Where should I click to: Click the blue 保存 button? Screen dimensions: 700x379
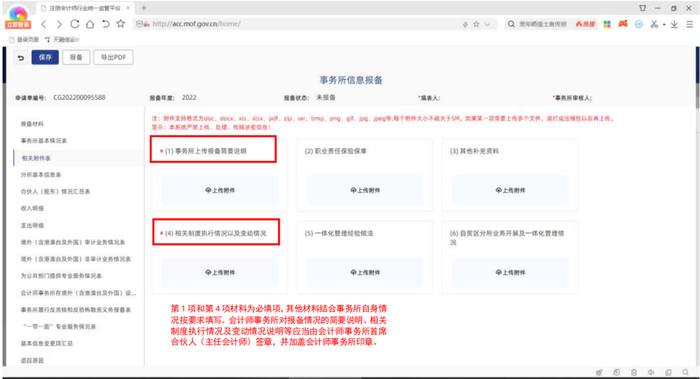[x=45, y=57]
